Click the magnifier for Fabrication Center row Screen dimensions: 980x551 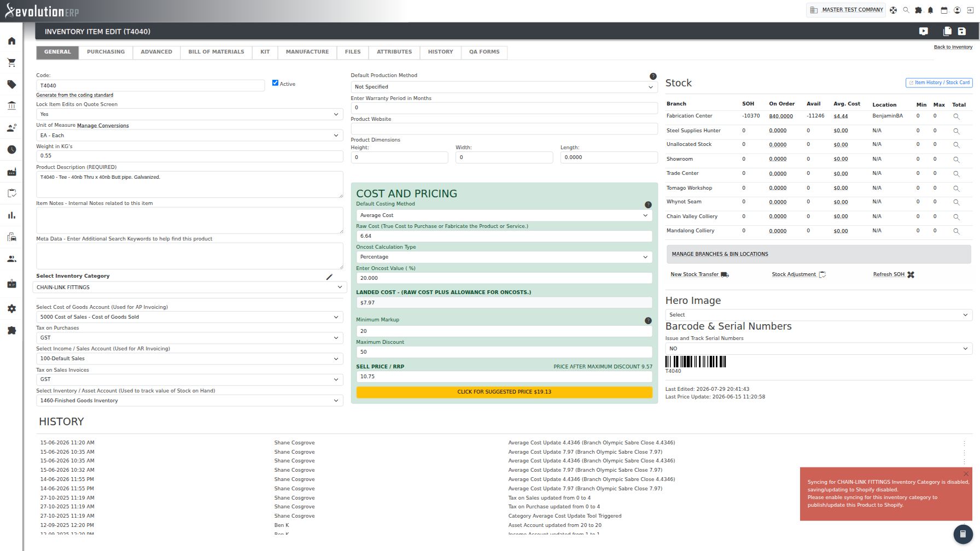pos(956,116)
